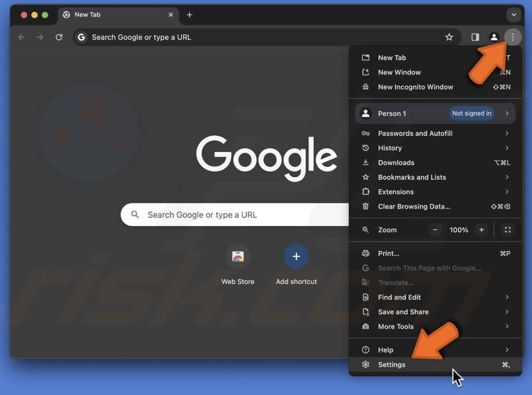
Task: Expand the History chevron arrow
Action: click(507, 148)
